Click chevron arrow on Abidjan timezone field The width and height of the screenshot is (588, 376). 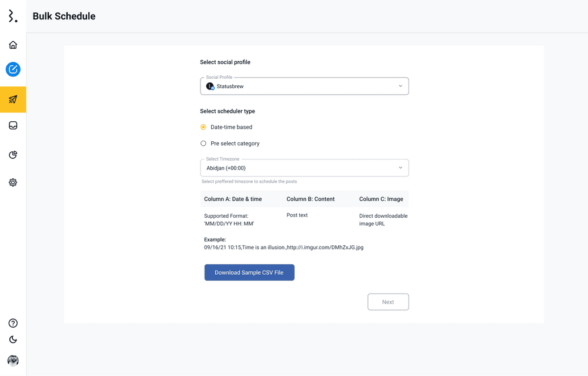click(x=400, y=168)
